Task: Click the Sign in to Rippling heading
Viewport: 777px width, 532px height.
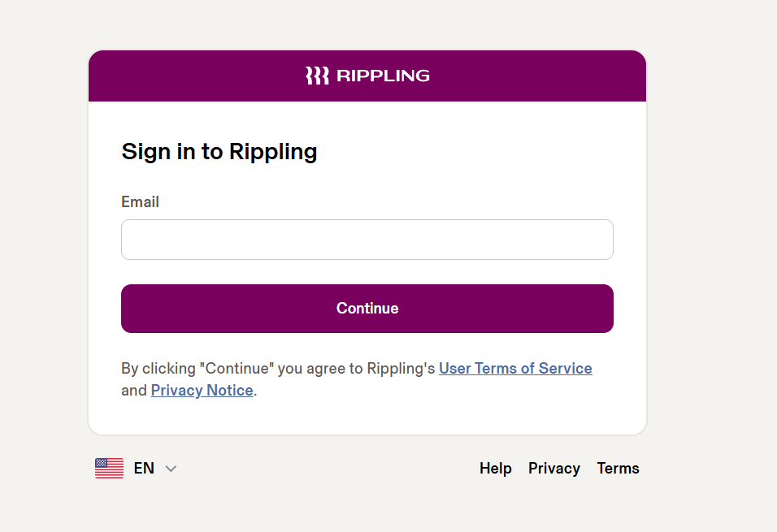Action: coord(219,152)
